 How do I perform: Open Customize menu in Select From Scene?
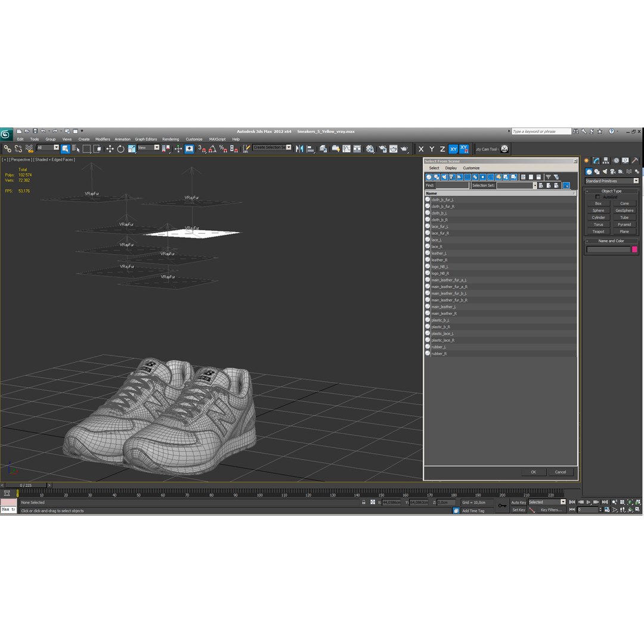(471, 168)
